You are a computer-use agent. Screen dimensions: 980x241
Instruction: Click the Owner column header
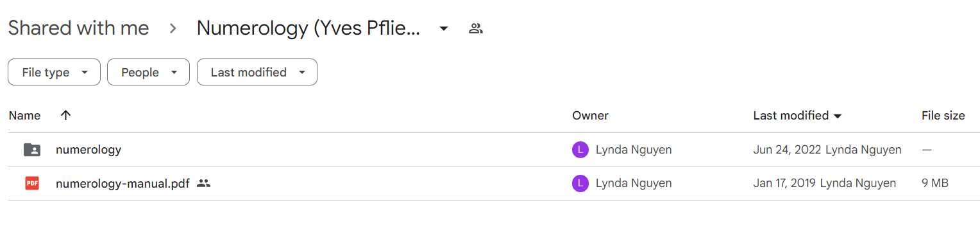[x=590, y=116]
